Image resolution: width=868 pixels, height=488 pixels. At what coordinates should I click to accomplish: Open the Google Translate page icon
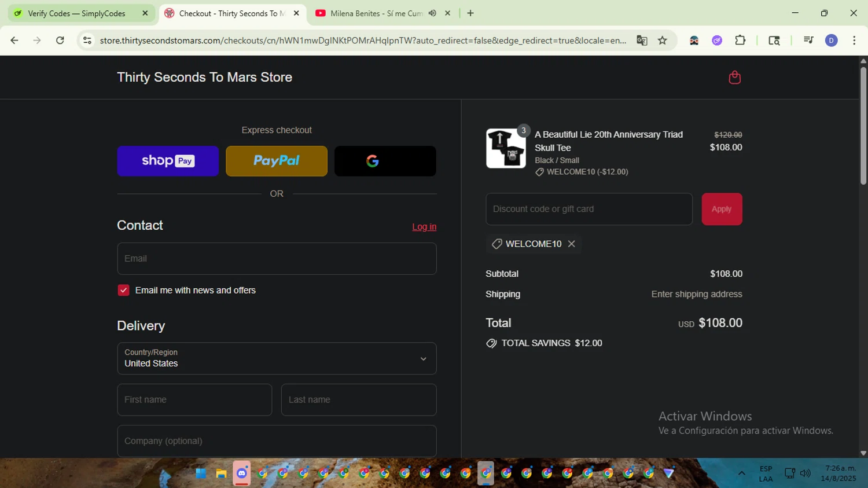click(642, 41)
